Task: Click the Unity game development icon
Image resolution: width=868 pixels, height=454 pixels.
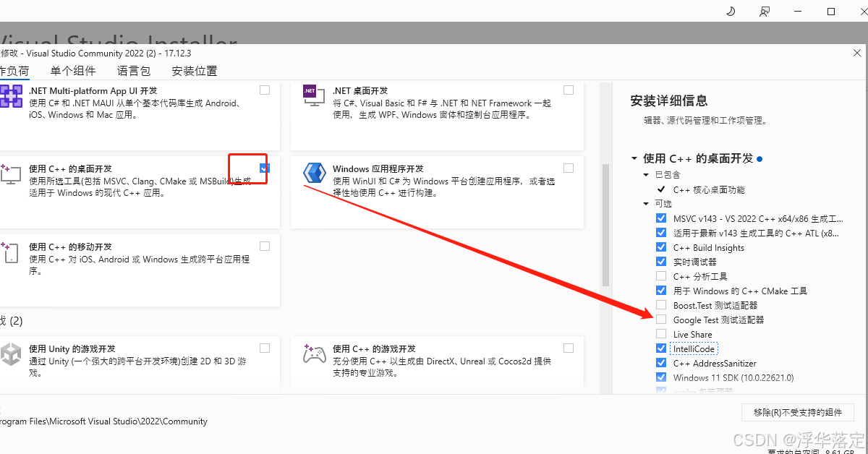Action: 11,354
